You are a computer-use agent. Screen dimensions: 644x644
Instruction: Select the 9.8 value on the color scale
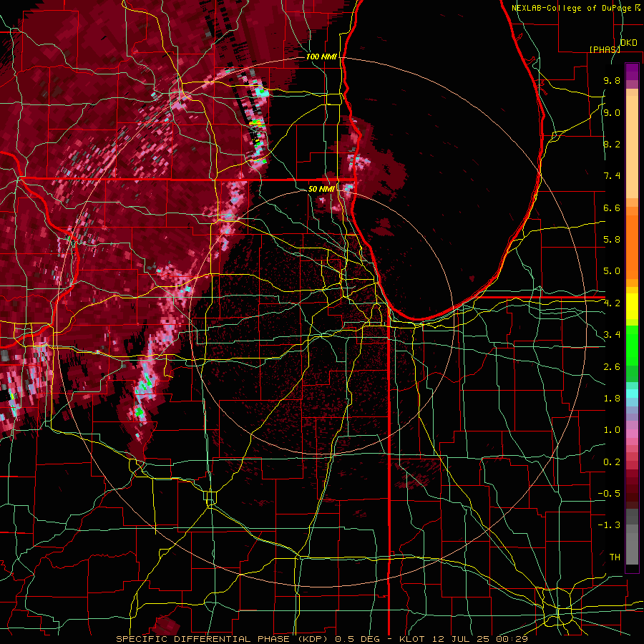tap(612, 80)
